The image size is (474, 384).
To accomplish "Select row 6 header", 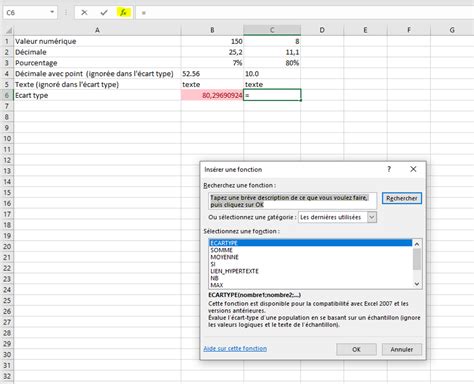I will click(x=7, y=95).
